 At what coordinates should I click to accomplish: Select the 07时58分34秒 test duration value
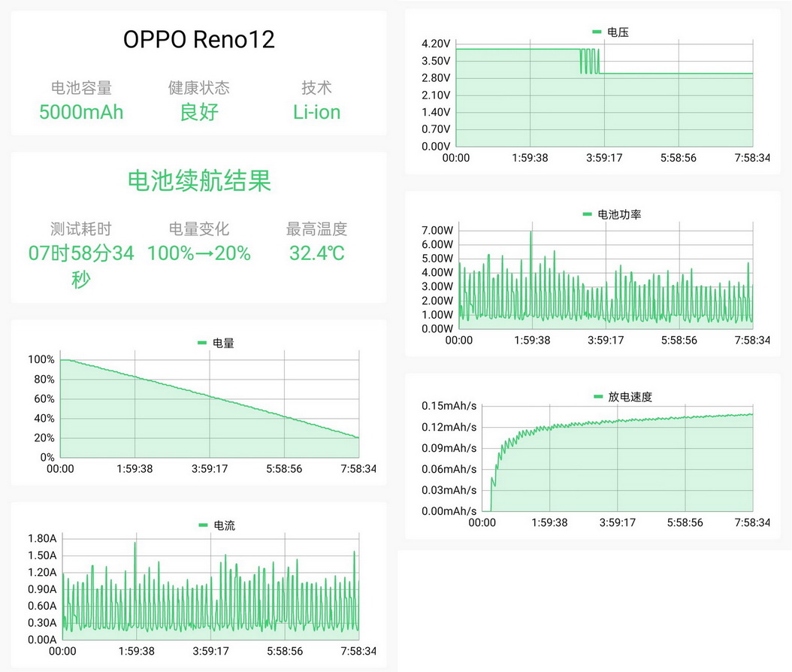pyautogui.click(x=81, y=265)
